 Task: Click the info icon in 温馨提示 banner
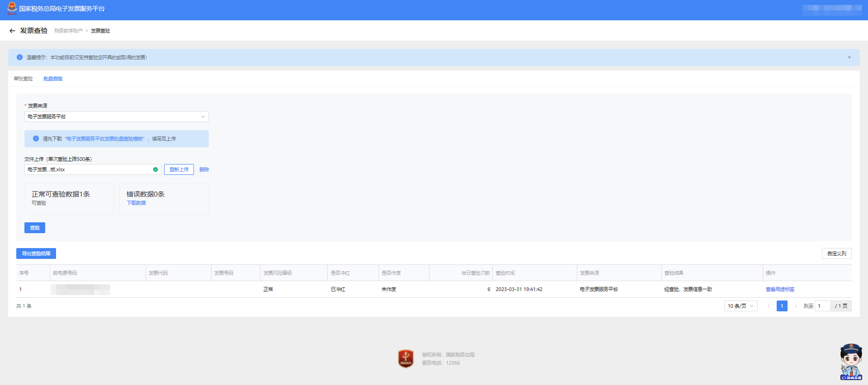click(x=19, y=57)
